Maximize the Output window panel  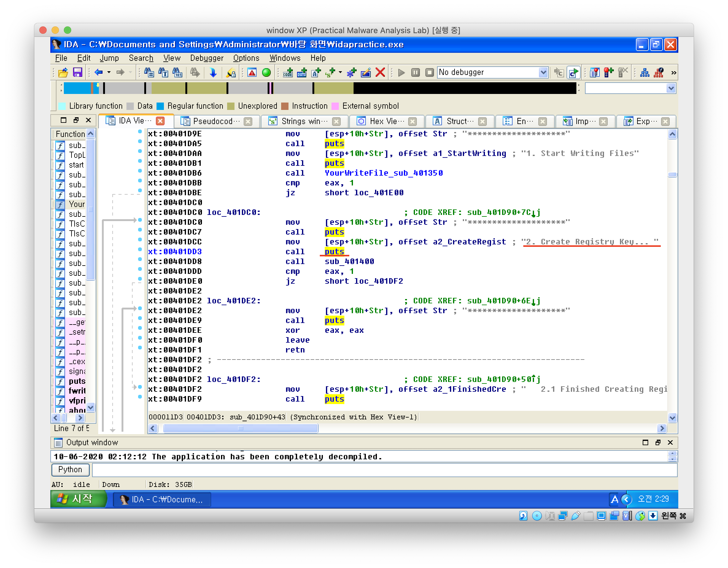(x=645, y=442)
